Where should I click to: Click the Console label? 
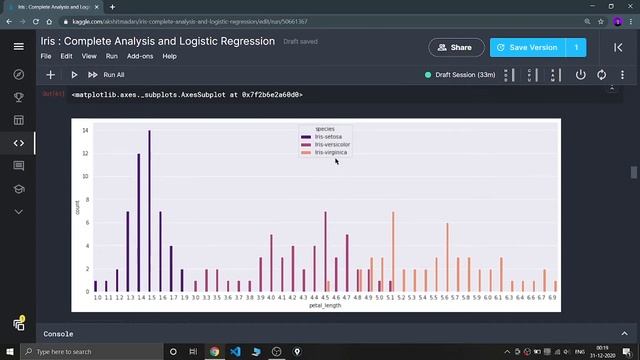click(x=58, y=334)
